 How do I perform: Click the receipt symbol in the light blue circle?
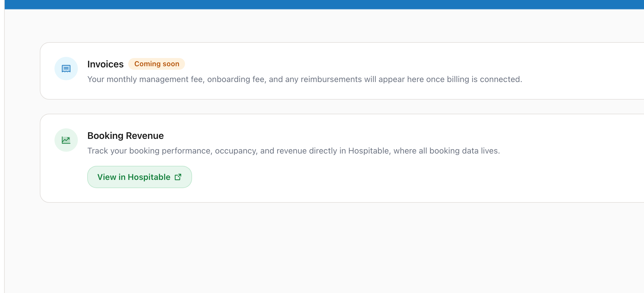point(66,68)
